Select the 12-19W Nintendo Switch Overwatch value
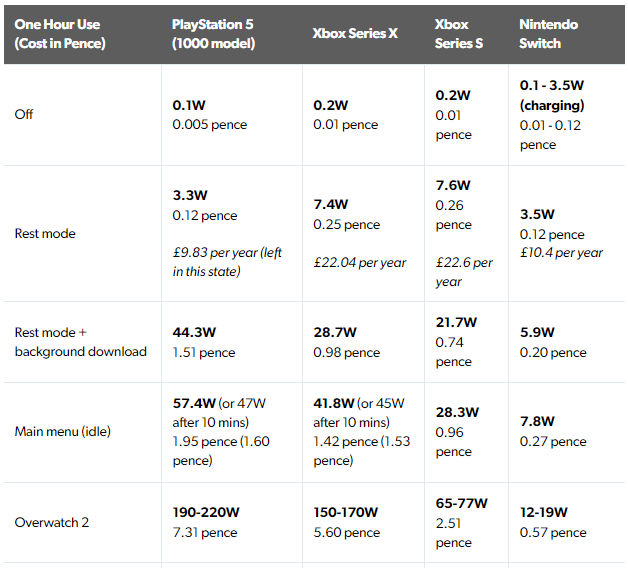628x568 pixels. [543, 512]
